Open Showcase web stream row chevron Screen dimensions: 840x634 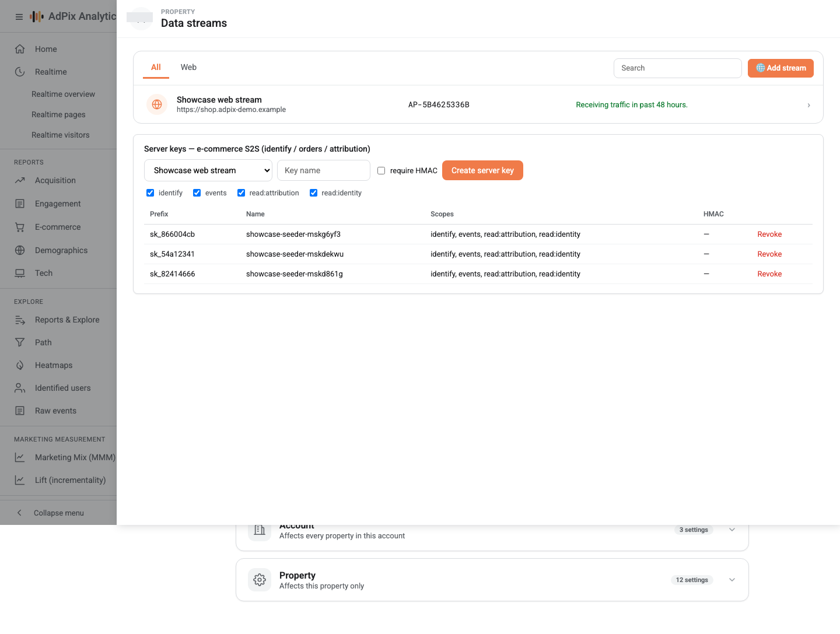(x=808, y=105)
